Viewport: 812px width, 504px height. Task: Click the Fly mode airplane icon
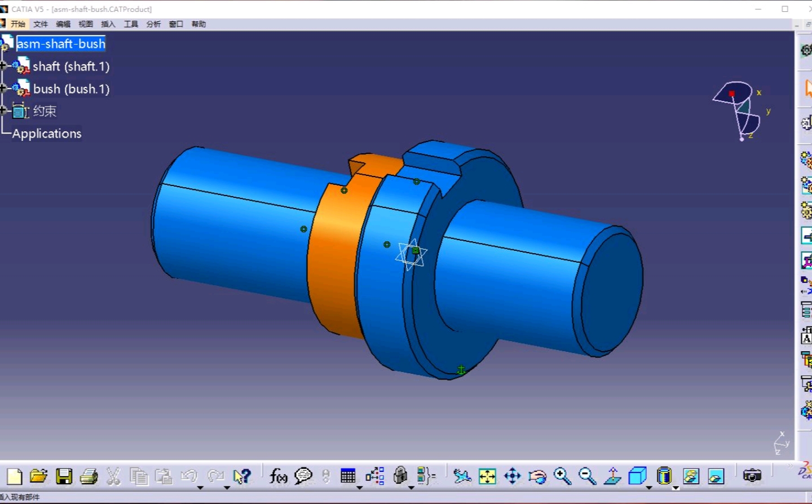coord(462,476)
